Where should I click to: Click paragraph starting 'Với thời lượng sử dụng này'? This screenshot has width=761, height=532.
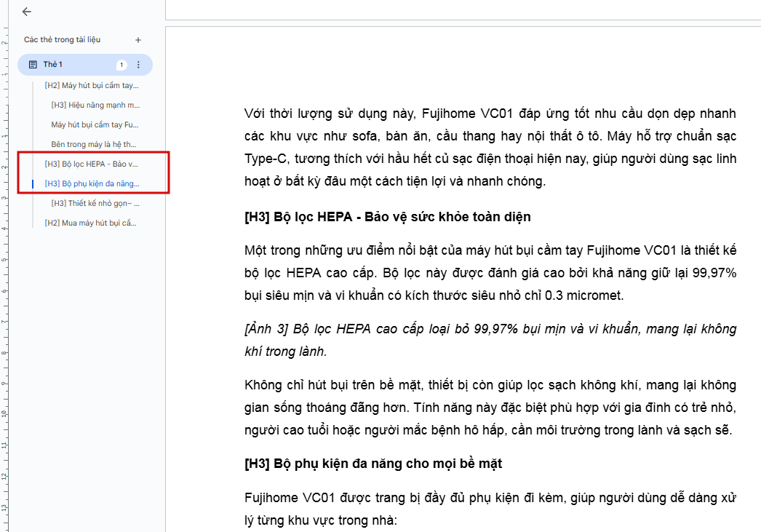pos(490,147)
